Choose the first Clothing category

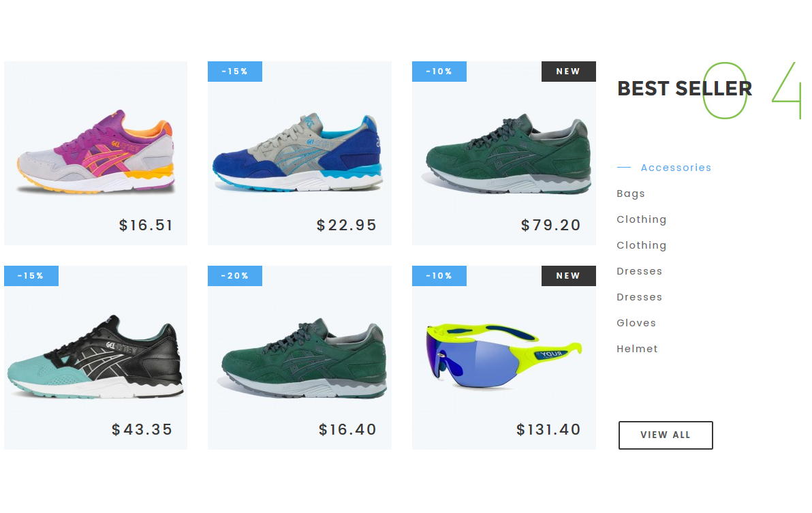641,219
